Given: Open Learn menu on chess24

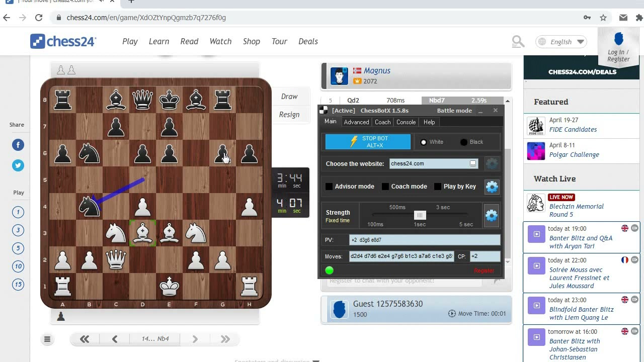Looking at the screenshot, I should coord(159,41).
